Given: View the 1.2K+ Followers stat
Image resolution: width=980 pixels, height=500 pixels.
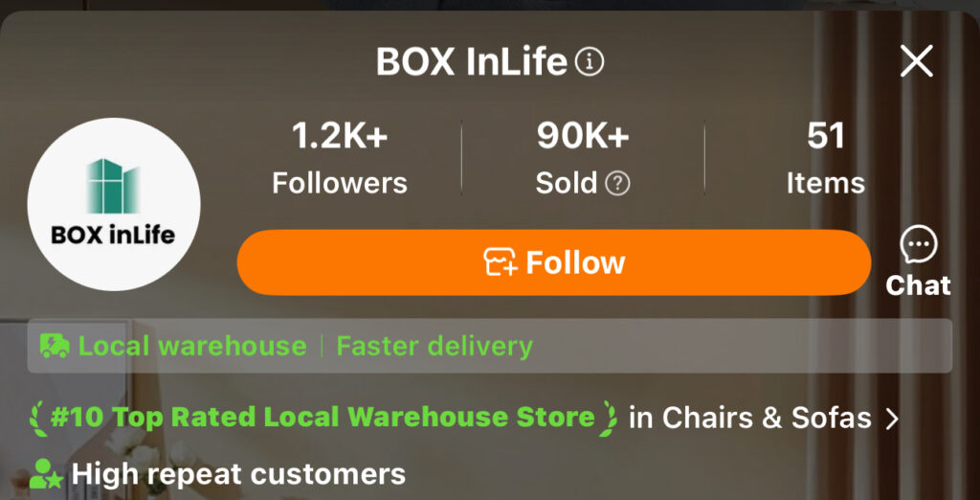Looking at the screenshot, I should pyautogui.click(x=340, y=159).
